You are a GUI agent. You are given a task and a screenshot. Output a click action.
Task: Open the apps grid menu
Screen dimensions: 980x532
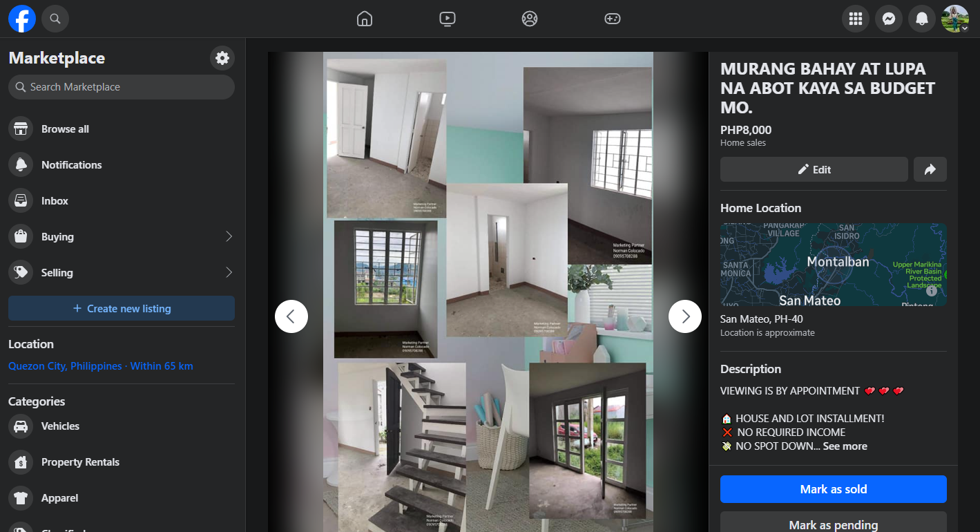[856, 19]
